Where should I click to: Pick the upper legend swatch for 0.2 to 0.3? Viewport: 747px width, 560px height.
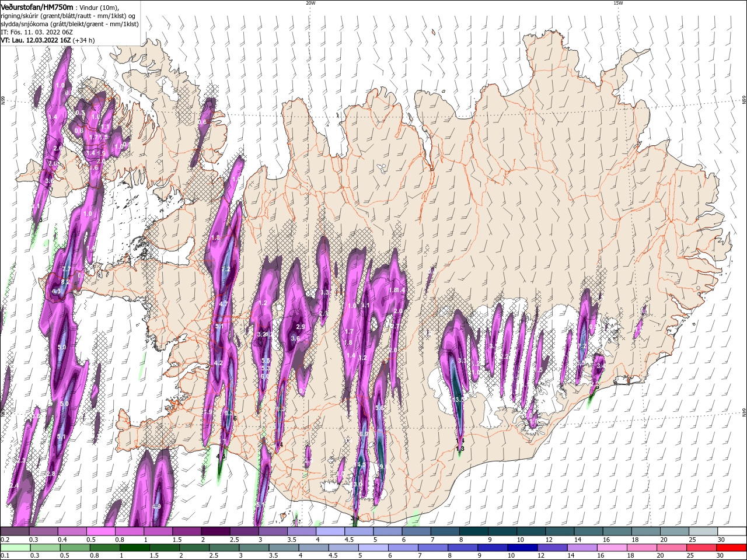pyautogui.click(x=15, y=531)
